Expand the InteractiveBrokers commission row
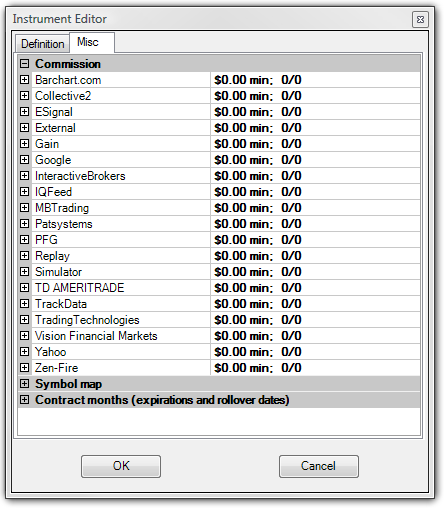 point(24,175)
